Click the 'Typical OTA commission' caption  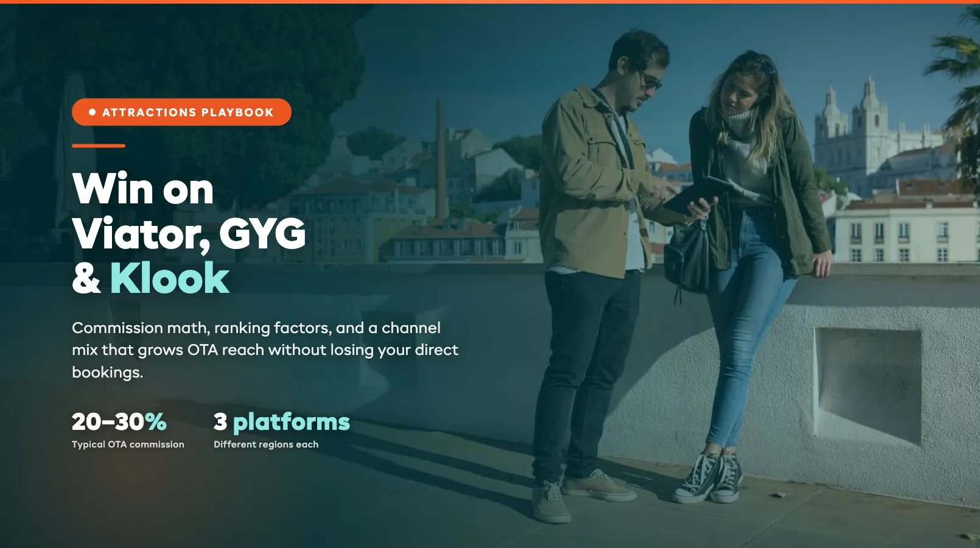(128, 444)
